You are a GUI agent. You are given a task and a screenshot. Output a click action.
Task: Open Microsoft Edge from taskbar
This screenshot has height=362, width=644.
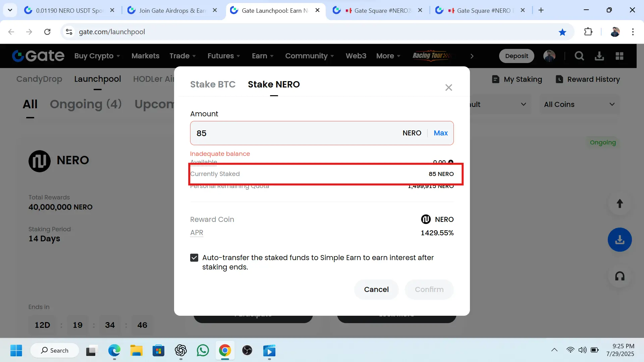(x=114, y=351)
